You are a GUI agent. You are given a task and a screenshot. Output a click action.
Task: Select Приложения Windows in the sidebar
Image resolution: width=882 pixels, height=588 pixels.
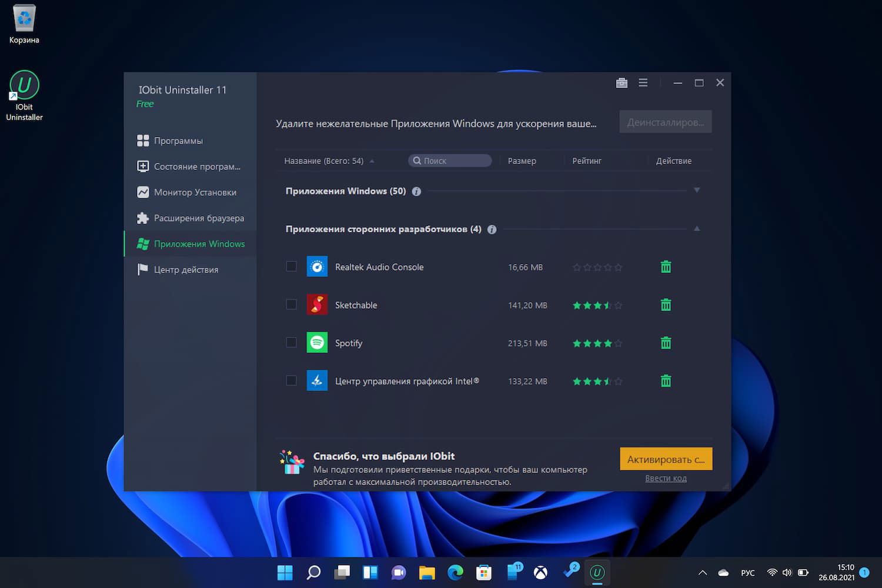[191, 244]
